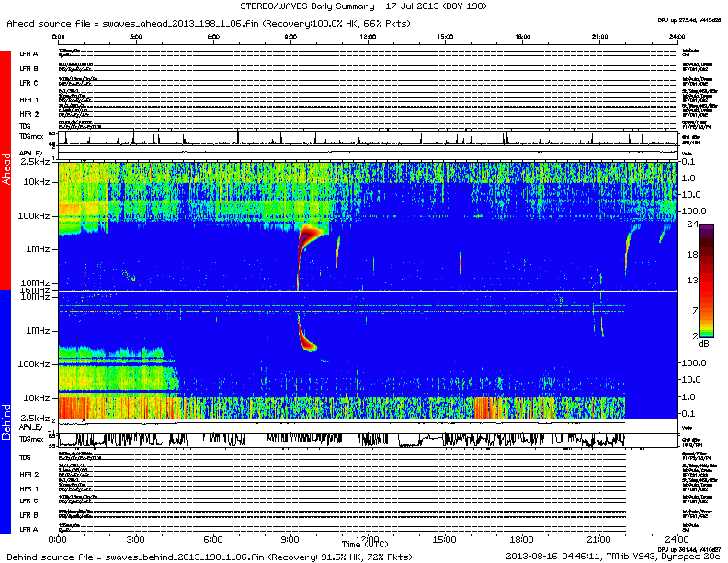Click the STEREO/WAVES Daily Summary title
The width and height of the screenshot is (728, 563).
364,6
